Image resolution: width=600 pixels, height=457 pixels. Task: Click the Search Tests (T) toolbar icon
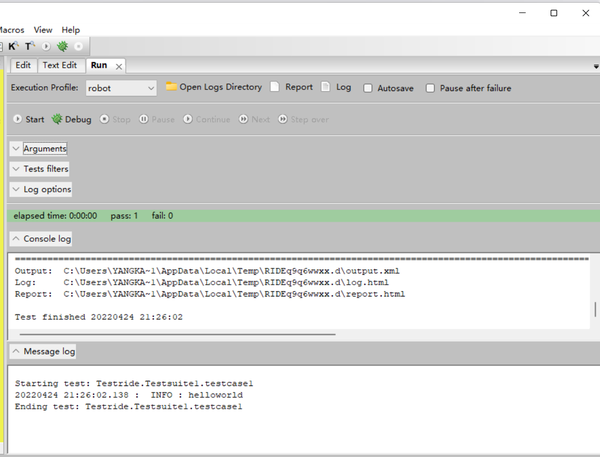pos(29,46)
